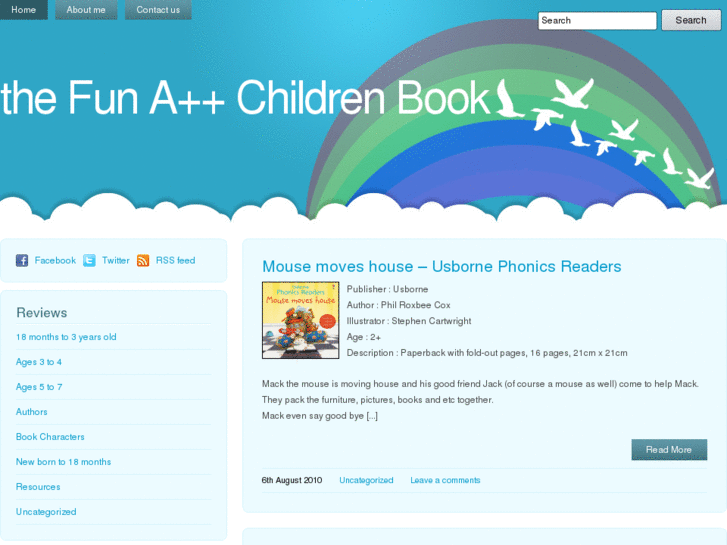Select the 'Ages 3 to 4' category
The width and height of the screenshot is (727, 545).
coord(38,362)
